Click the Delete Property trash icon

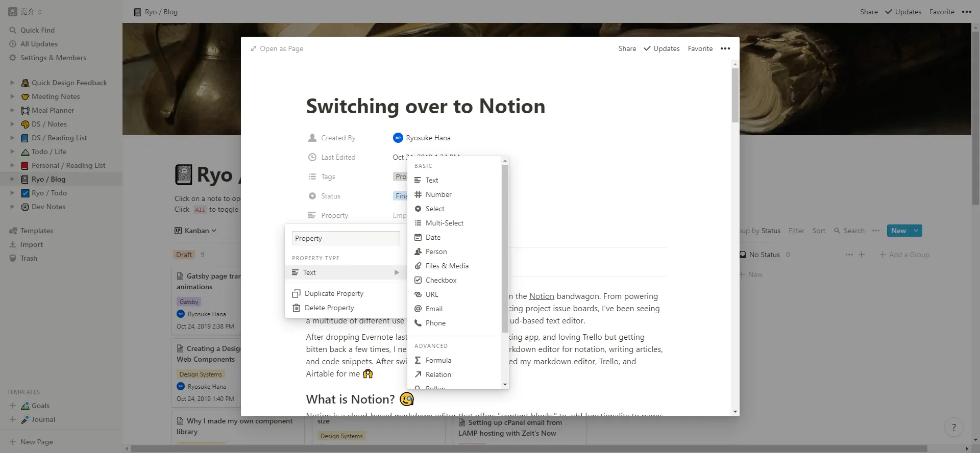pyautogui.click(x=296, y=308)
